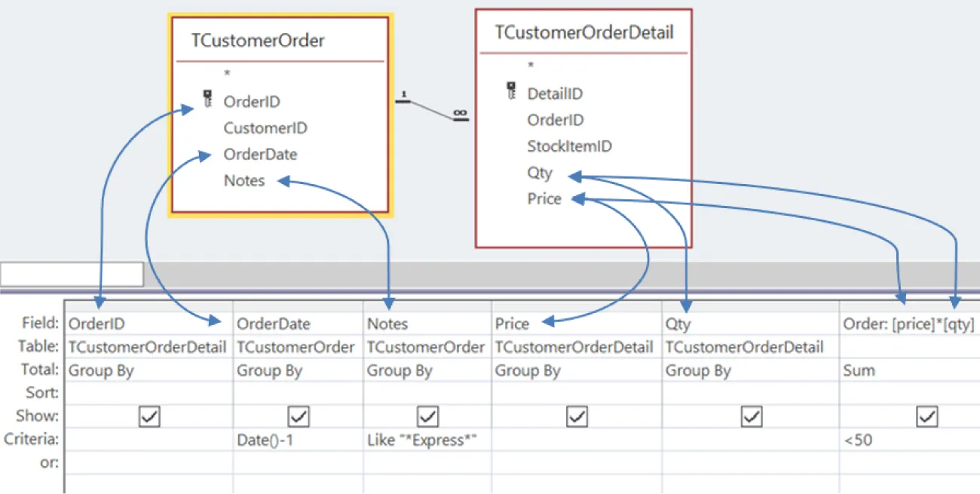The image size is (980, 494).
Task: Select the TCustomerOrderDetail table title bar
Action: coord(583,32)
